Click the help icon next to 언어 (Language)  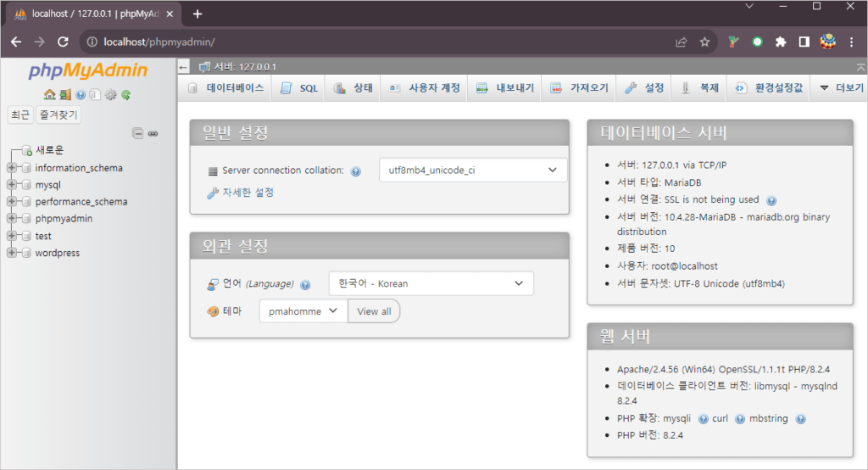point(305,285)
